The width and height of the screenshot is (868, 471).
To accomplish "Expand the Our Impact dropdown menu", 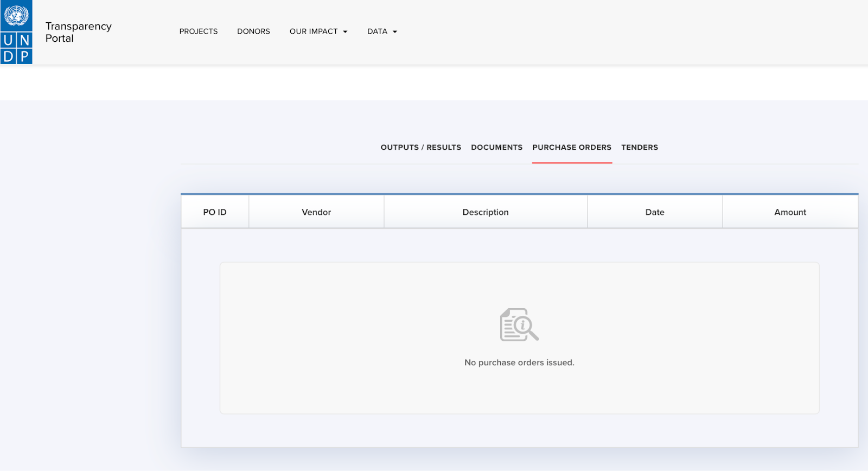I will click(318, 31).
